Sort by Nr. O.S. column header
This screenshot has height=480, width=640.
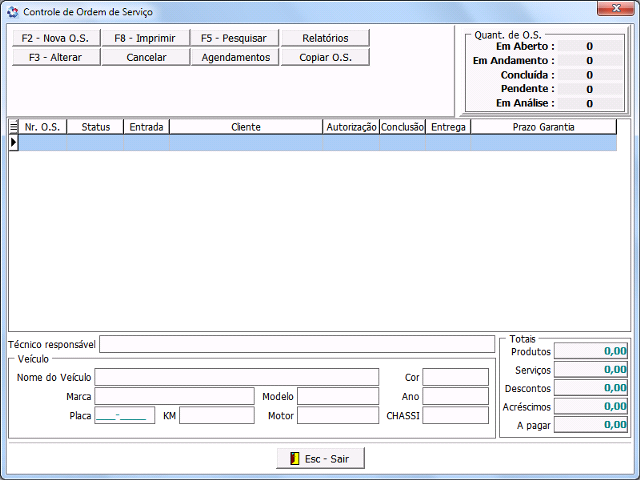[x=42, y=127]
